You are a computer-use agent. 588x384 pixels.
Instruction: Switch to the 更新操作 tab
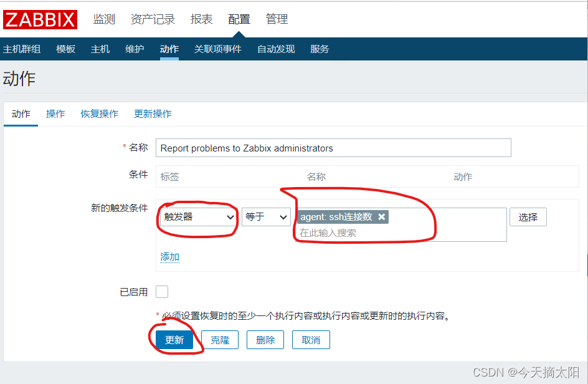(153, 113)
